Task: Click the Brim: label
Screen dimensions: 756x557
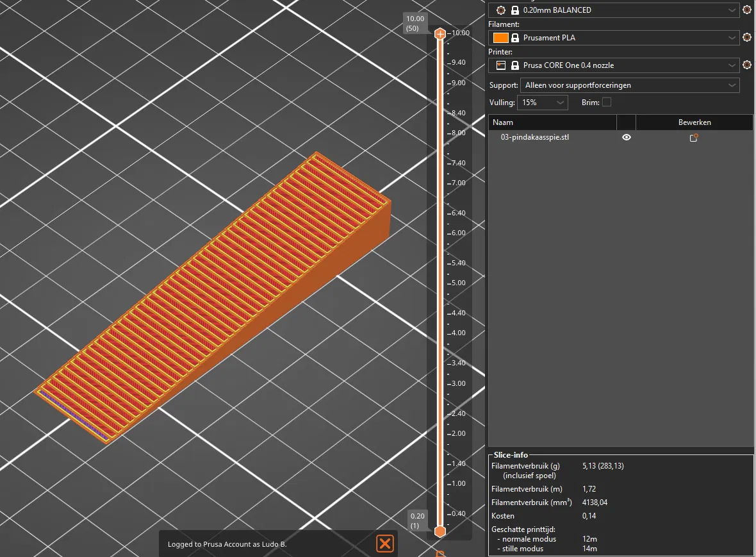Action: point(591,103)
